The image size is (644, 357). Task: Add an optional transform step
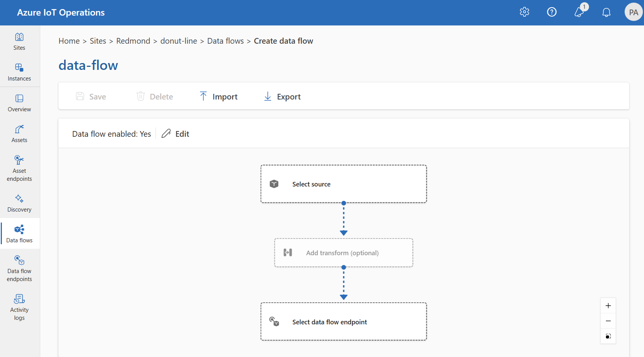click(x=344, y=253)
